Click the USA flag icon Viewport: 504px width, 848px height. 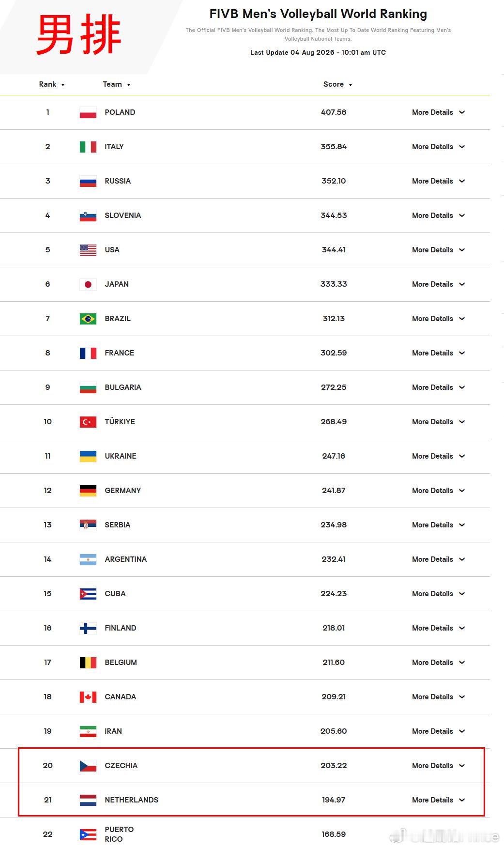point(88,250)
